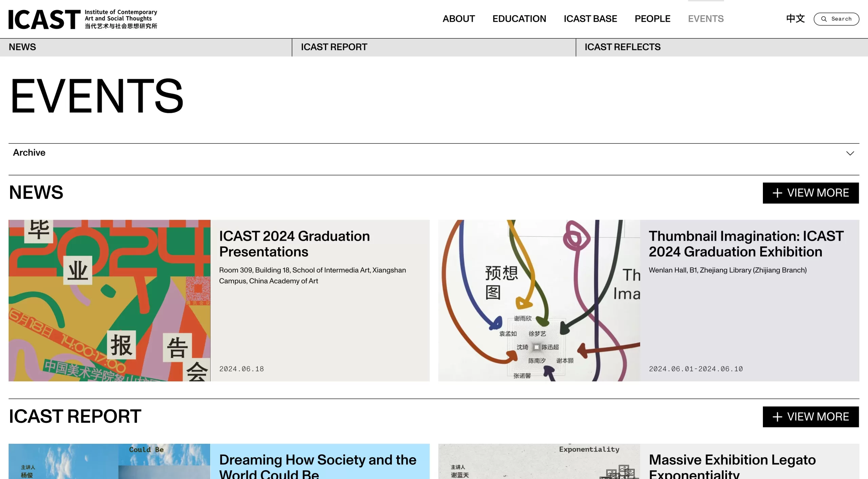Click the plus icon on NEWS View More
Viewport: 868px width, 479px height.
(x=777, y=193)
